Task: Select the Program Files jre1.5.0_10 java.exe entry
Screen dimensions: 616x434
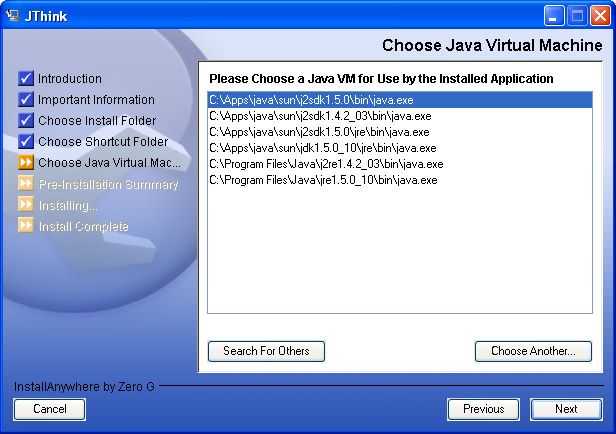Action: click(400, 180)
